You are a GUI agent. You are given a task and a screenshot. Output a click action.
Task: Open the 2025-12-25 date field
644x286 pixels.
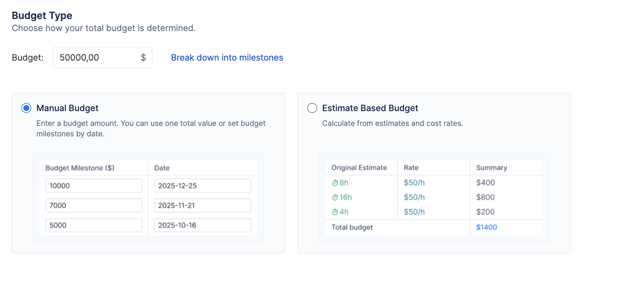click(202, 186)
